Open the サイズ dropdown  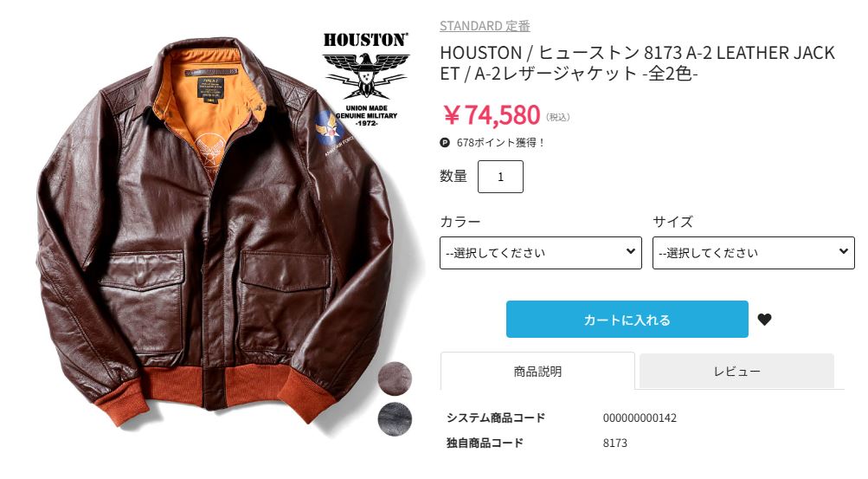754,253
